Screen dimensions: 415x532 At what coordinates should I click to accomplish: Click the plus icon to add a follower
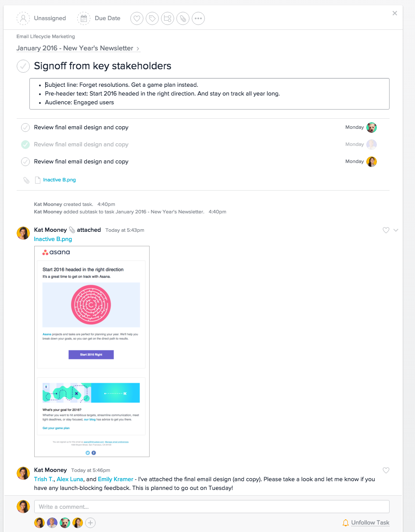[90, 522]
